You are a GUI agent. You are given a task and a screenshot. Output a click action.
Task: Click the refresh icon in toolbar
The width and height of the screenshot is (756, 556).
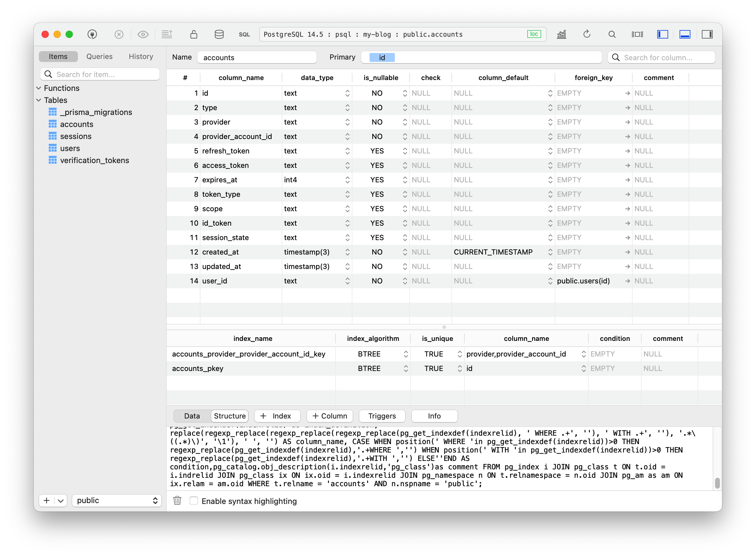tap(587, 34)
